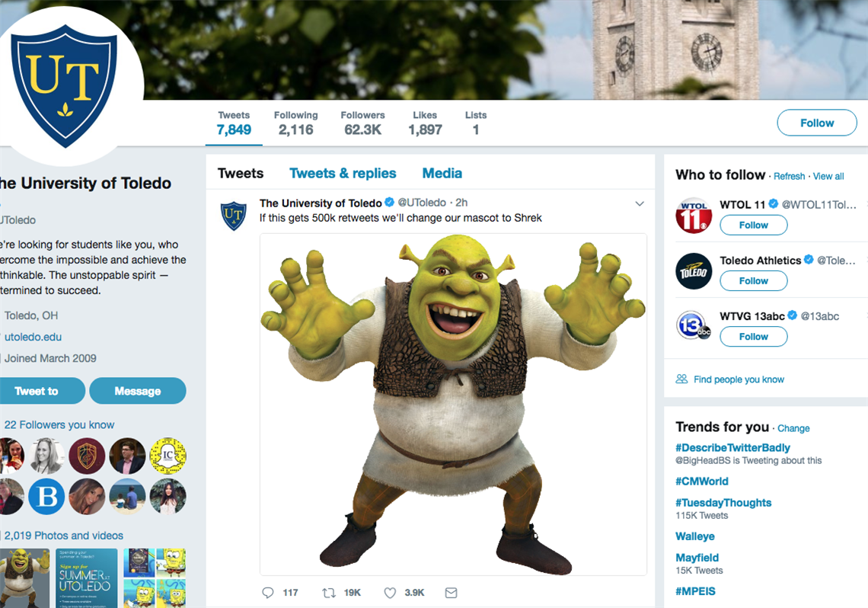Image resolution: width=868 pixels, height=608 pixels.
Task: Open the tweet options chevron menu
Action: [640, 203]
